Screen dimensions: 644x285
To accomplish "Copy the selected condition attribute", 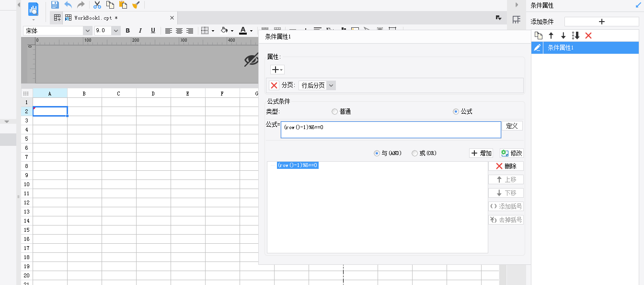I will pyautogui.click(x=538, y=36).
